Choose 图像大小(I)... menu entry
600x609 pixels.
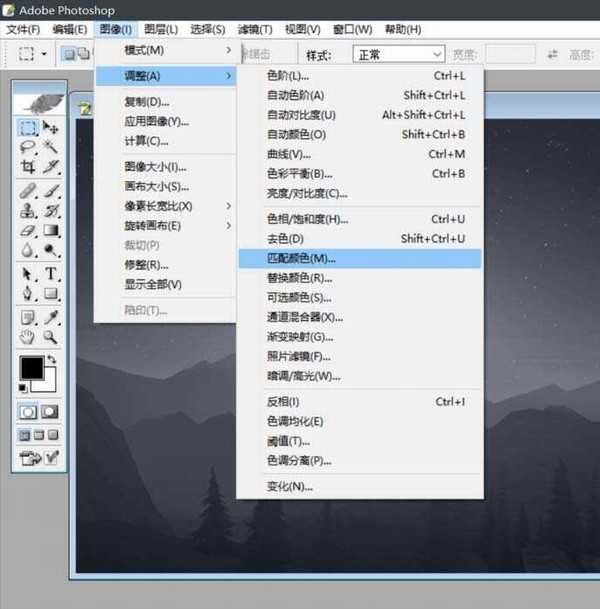tap(166, 167)
